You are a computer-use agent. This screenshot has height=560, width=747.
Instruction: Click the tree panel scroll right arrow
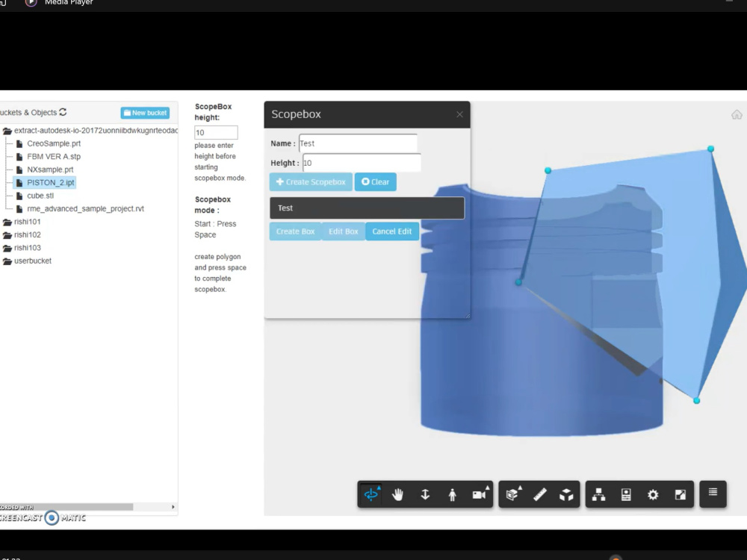173,507
